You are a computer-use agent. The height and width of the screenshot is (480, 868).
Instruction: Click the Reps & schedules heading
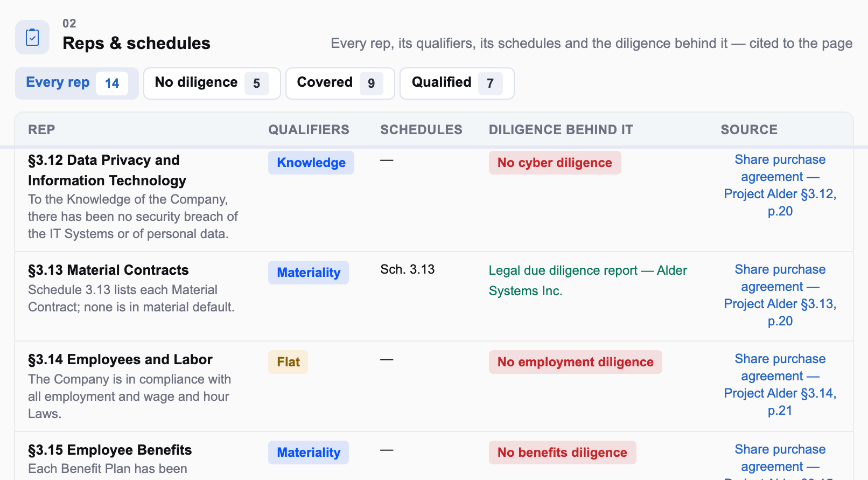coord(136,43)
